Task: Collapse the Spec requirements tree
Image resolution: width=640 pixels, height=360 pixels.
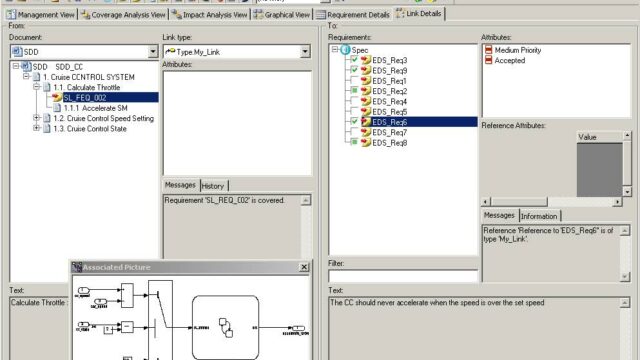Action: coord(335,50)
